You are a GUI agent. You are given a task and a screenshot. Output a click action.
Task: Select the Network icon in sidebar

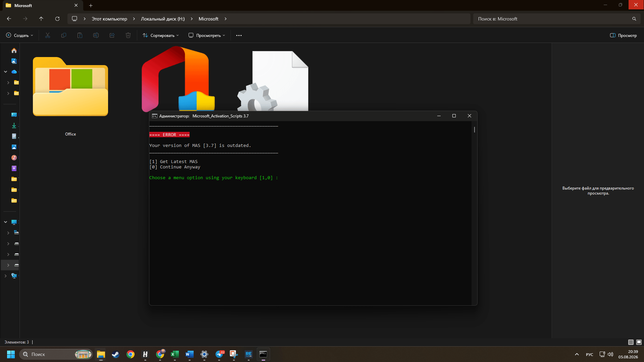pos(14,276)
